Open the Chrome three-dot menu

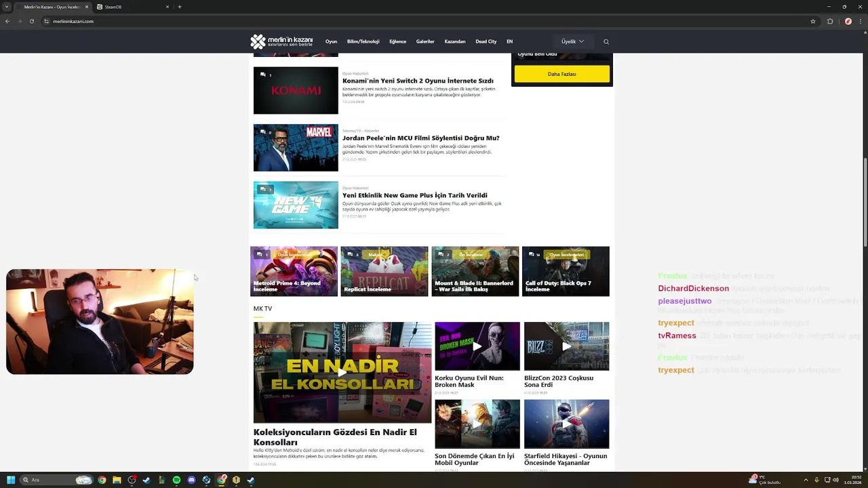coord(860,21)
